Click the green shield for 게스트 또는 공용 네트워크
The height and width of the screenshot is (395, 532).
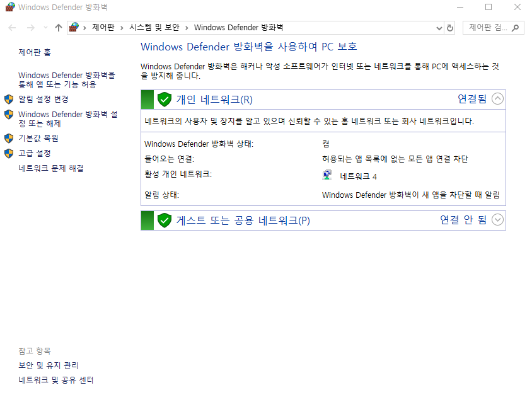click(164, 220)
